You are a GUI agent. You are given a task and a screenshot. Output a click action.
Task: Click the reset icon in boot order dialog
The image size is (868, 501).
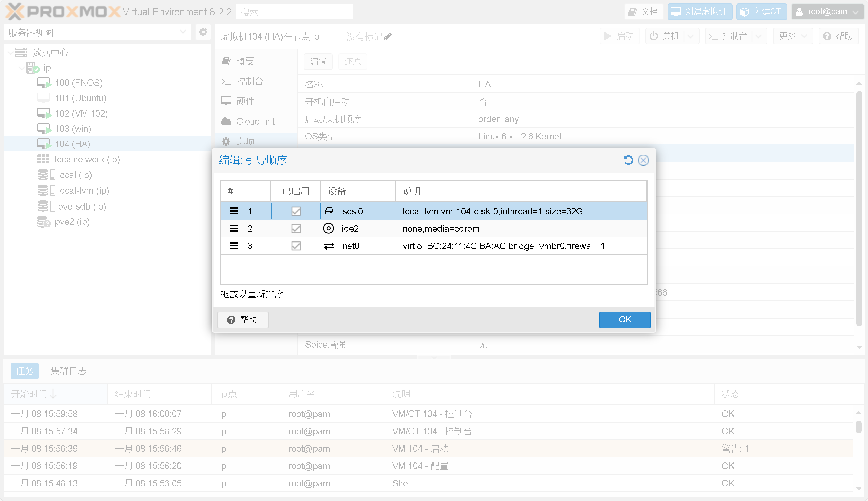[x=628, y=160]
